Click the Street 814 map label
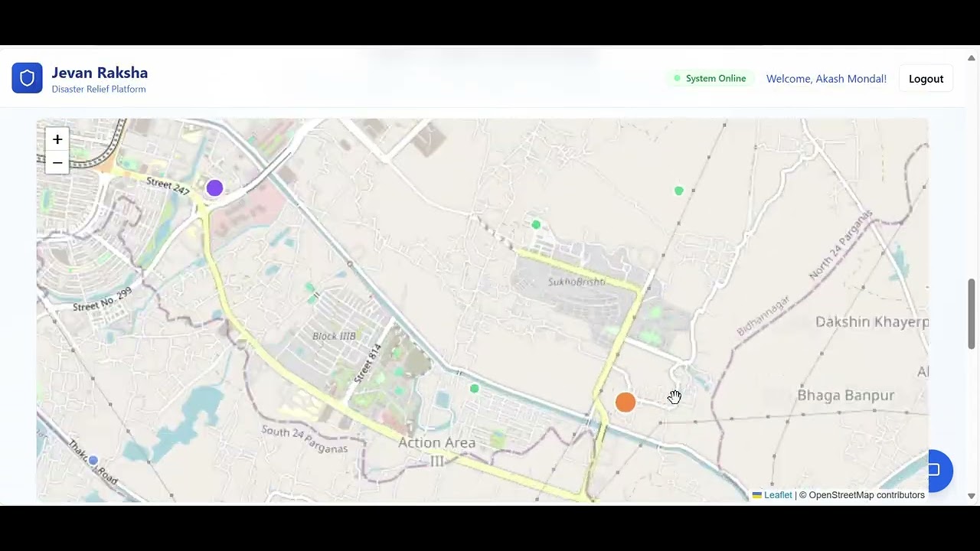The height and width of the screenshot is (551, 980). click(x=367, y=364)
